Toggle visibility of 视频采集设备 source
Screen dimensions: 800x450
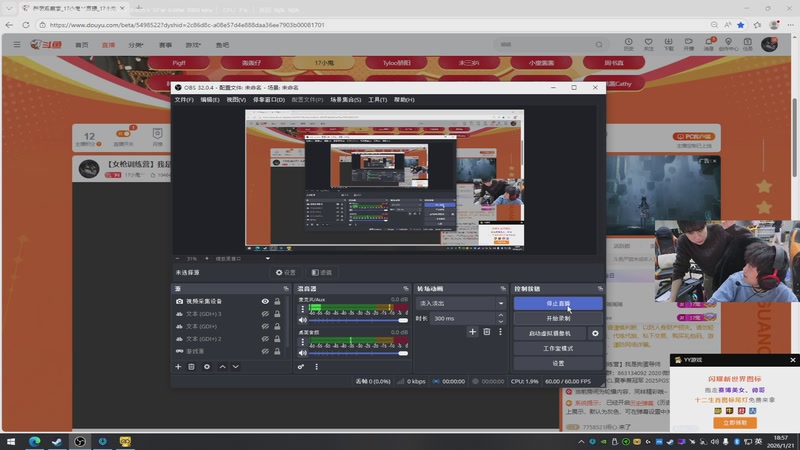pyautogui.click(x=265, y=302)
